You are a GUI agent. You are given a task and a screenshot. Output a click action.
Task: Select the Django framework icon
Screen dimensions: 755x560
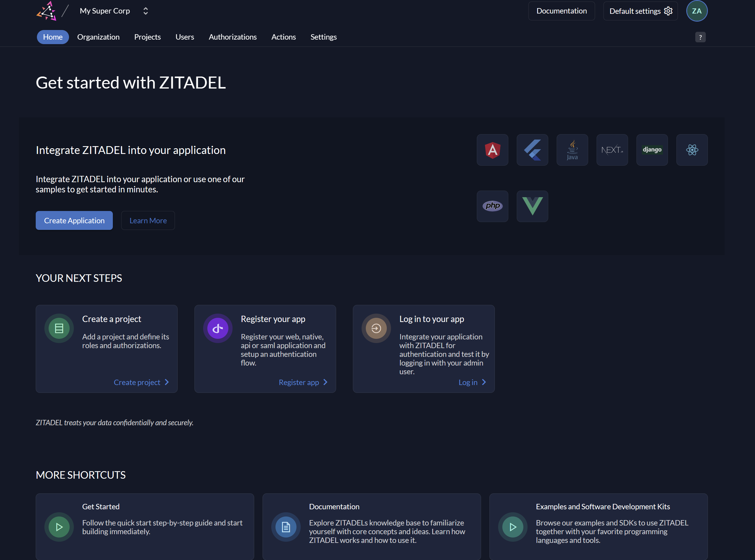pos(652,150)
